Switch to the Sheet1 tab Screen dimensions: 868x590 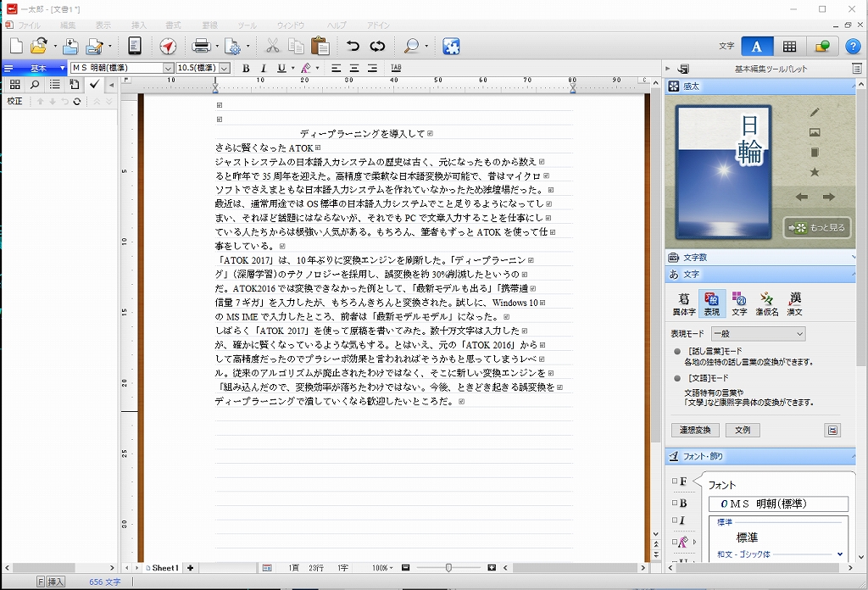[x=164, y=568]
